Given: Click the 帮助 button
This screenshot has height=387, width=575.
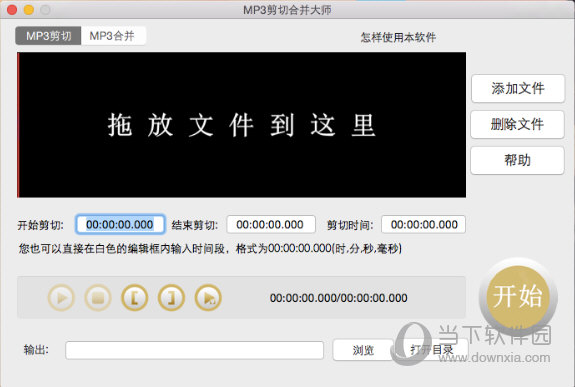Looking at the screenshot, I should (x=517, y=160).
